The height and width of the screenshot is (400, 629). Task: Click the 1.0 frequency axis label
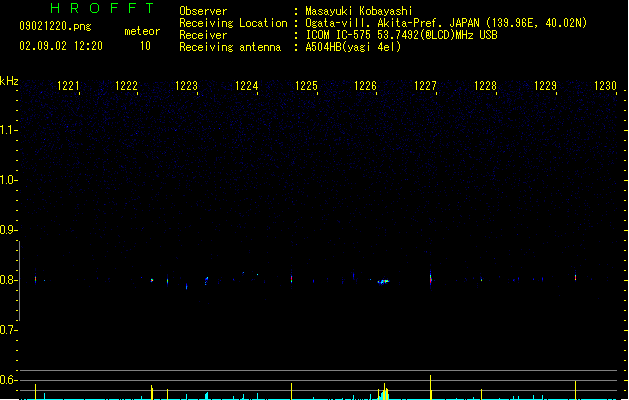coord(8,180)
